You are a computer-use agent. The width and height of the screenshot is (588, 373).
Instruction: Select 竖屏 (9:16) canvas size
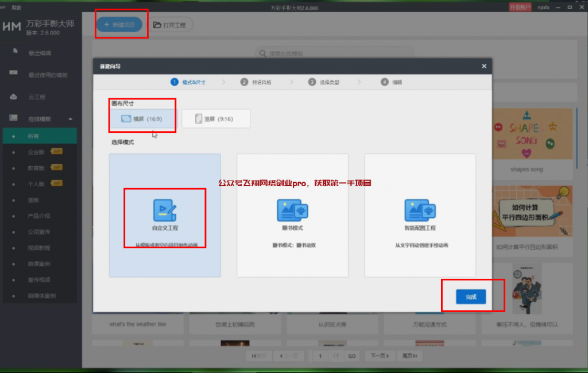pyautogui.click(x=215, y=119)
